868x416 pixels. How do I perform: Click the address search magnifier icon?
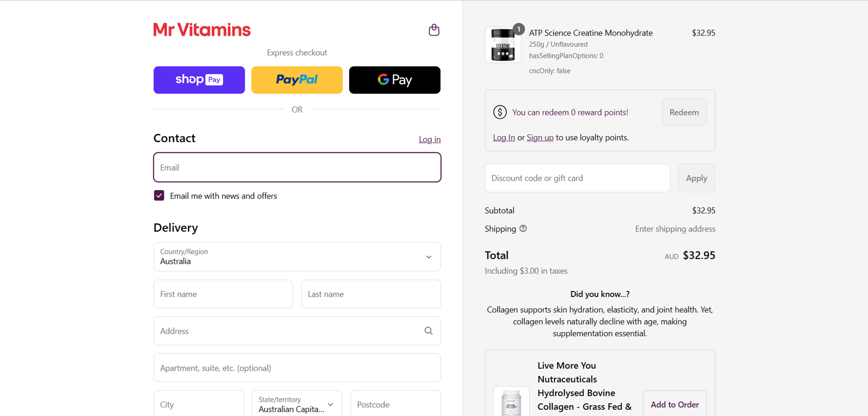click(x=428, y=331)
